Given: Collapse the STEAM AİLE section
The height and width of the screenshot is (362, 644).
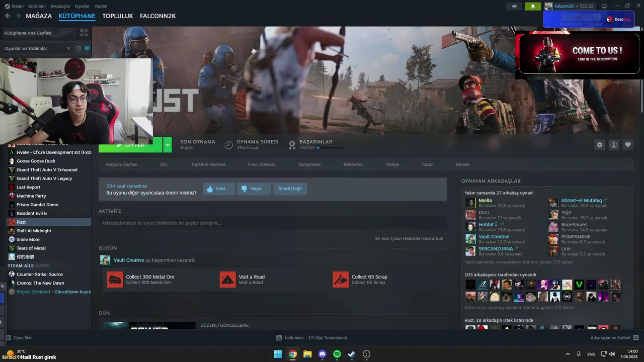Looking at the screenshot, I should 29,265.
